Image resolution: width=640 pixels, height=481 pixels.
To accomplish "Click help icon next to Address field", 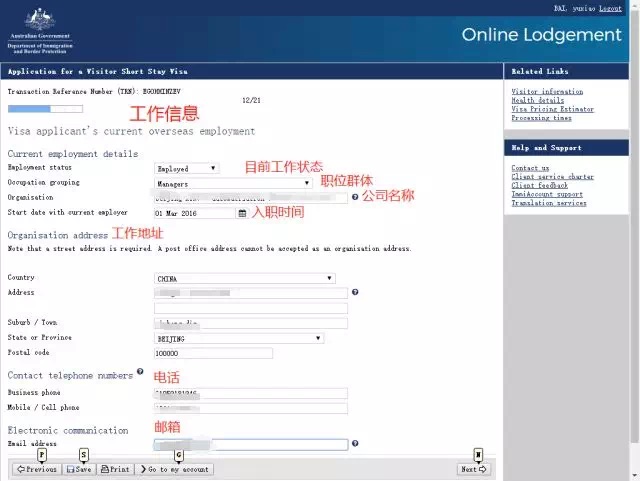I will (355, 293).
